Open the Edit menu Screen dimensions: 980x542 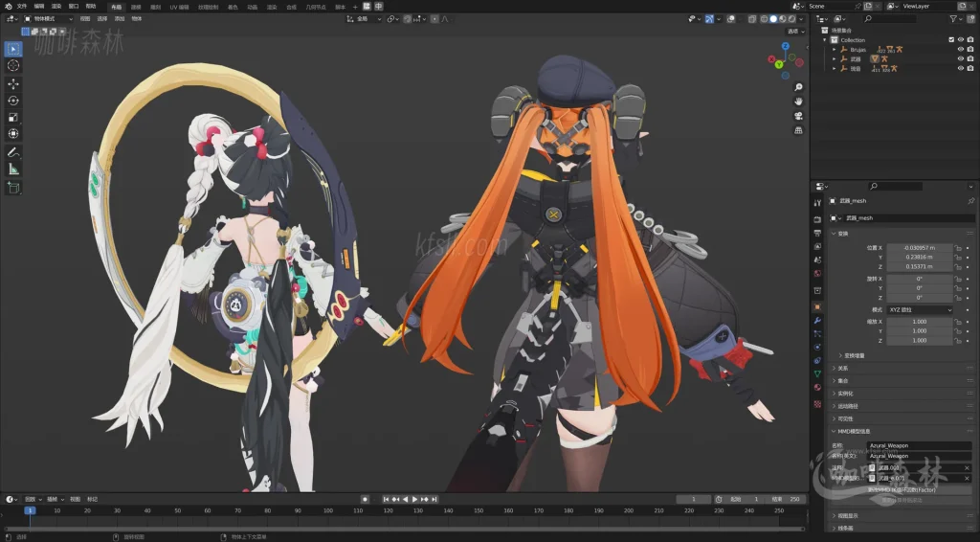38,7
